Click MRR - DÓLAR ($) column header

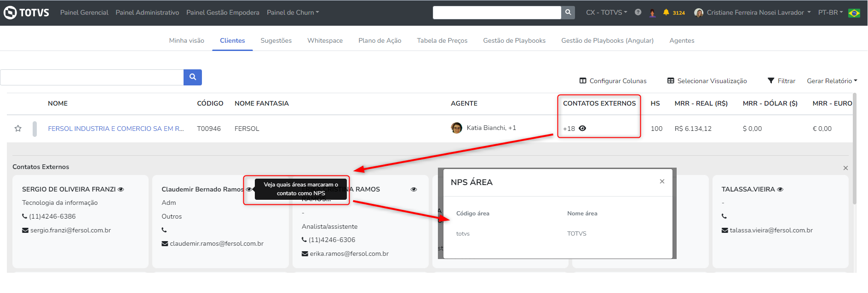pyautogui.click(x=770, y=103)
